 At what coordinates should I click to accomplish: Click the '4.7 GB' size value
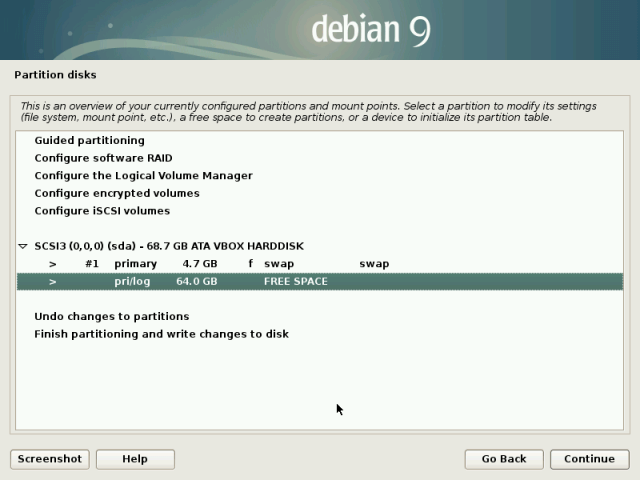tap(200, 264)
